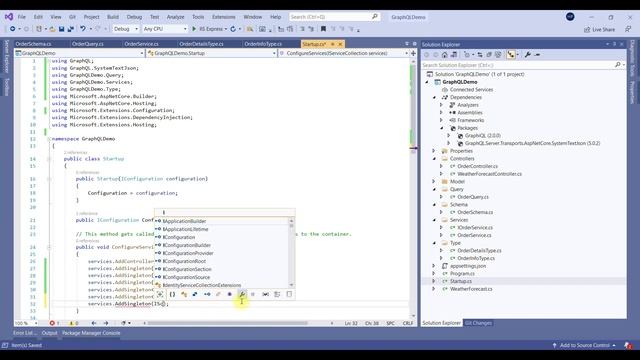Image resolution: width=640 pixels, height=360 pixels.
Task: Click the red error count icon
Action: tap(52, 323)
